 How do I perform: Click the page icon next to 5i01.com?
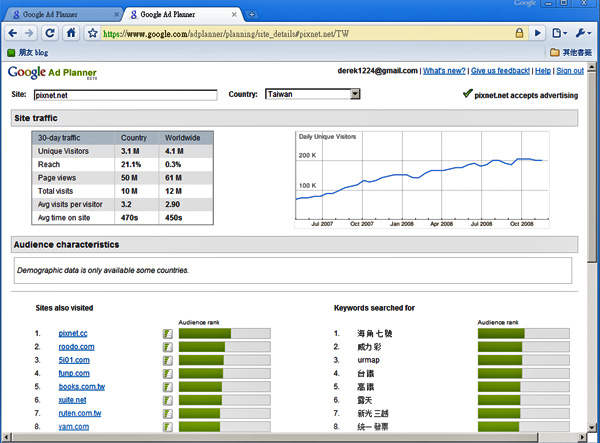coord(168,360)
